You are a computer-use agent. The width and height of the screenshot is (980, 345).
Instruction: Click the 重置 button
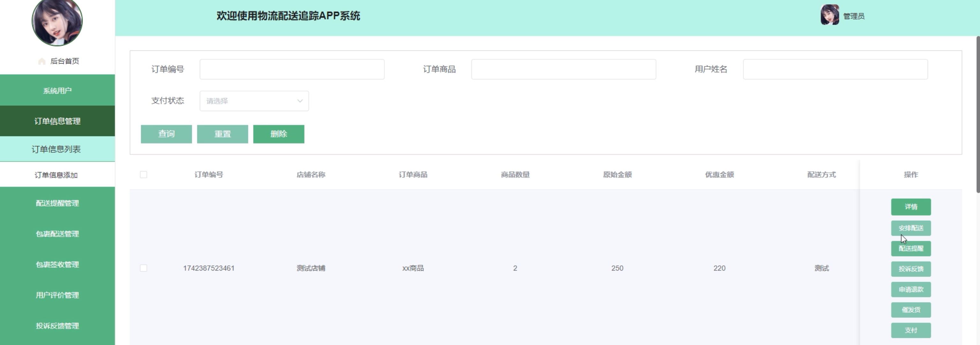[222, 134]
